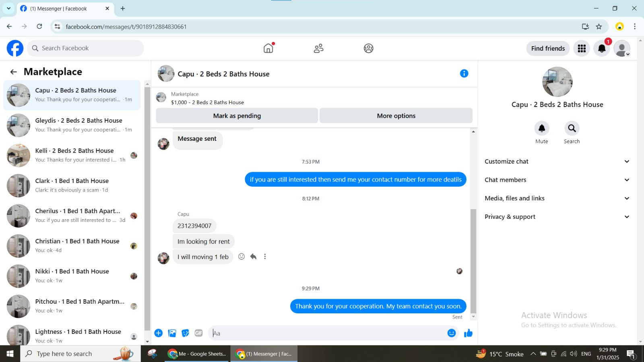Reply to the 'I will moving 1 feb' message
The height and width of the screenshot is (362, 644).
[253, 257]
